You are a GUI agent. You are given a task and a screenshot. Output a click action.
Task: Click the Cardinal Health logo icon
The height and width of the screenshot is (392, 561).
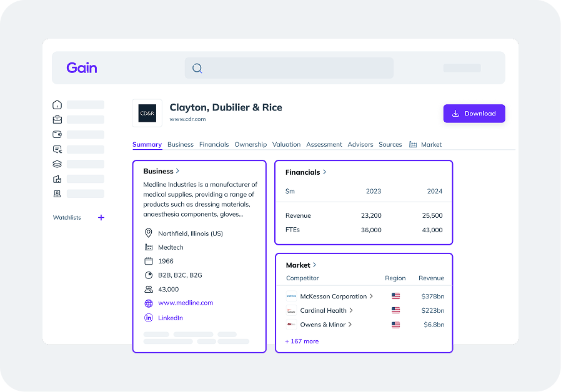291,310
